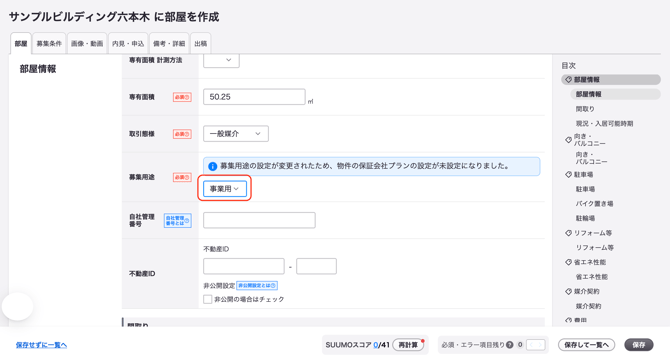Click the tag icon beside 省エネ性能 section heading
This screenshot has width=670, height=363.
[568, 262]
